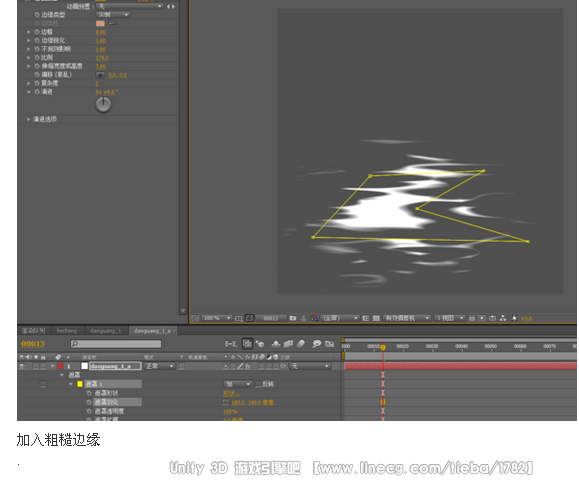Select the daoguang_1_a timeline tab
579x485 pixels.
click(x=152, y=331)
